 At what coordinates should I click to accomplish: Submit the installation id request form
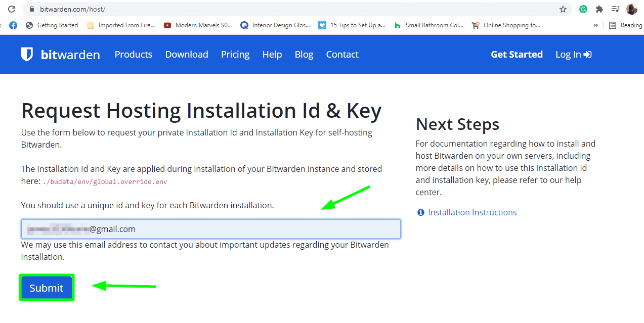tap(47, 288)
